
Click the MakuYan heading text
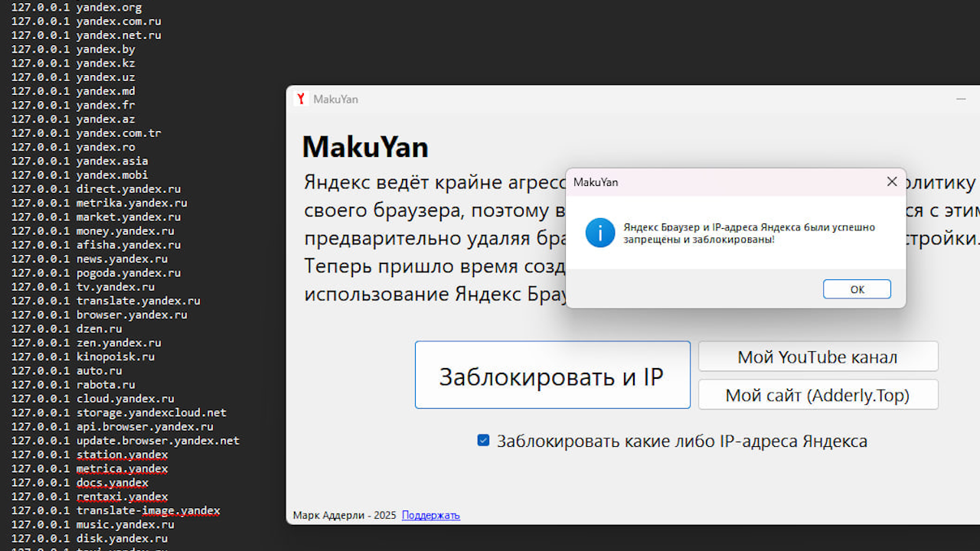365,146
